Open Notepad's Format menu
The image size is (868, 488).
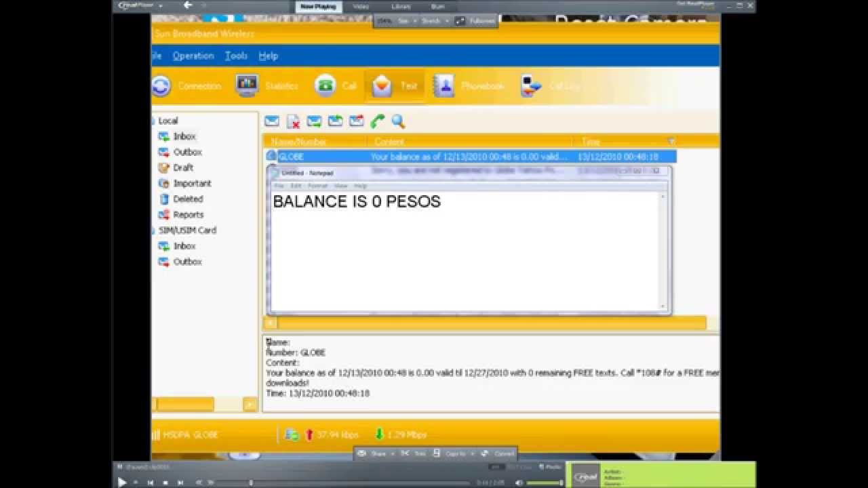tap(317, 186)
